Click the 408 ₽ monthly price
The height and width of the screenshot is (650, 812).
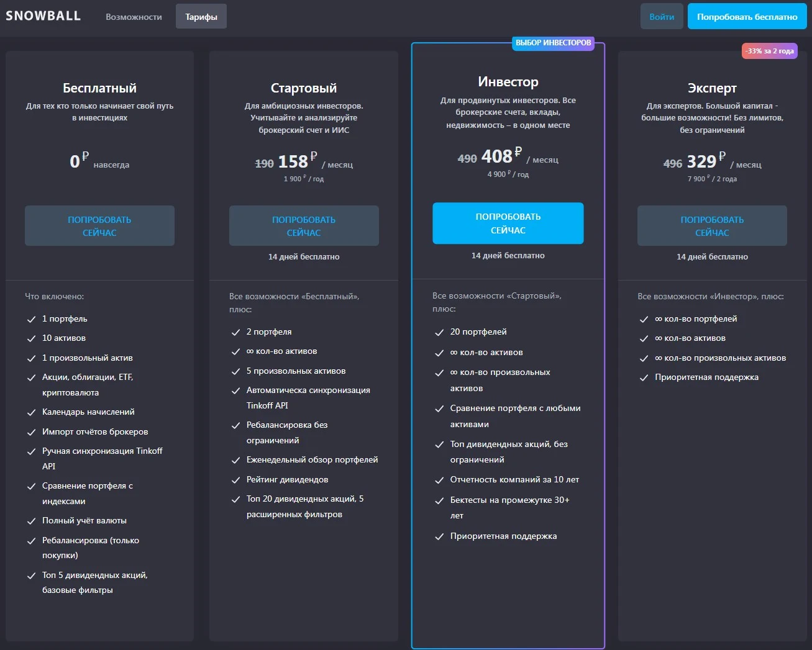(501, 156)
